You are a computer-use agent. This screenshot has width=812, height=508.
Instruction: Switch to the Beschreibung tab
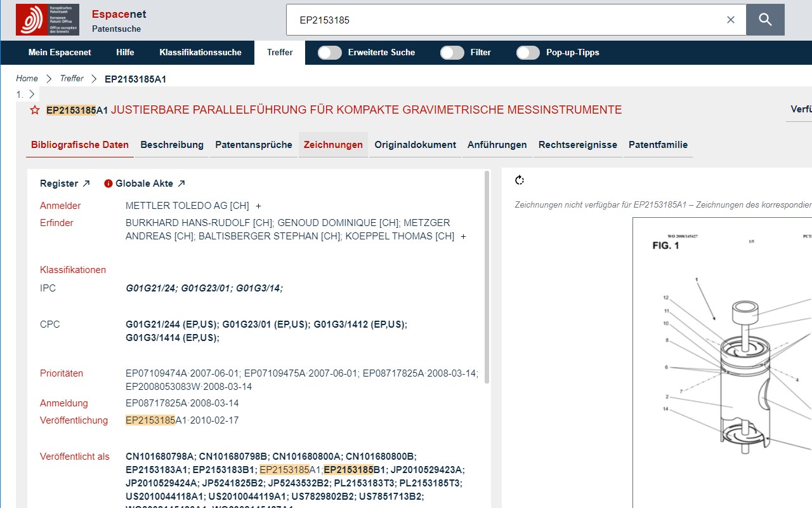click(x=172, y=145)
